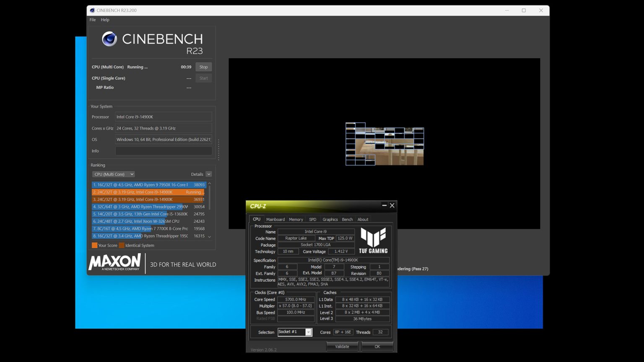Image resolution: width=644 pixels, height=362 pixels.
Task: Click the OK button in CPU-Z
Action: [377, 346]
